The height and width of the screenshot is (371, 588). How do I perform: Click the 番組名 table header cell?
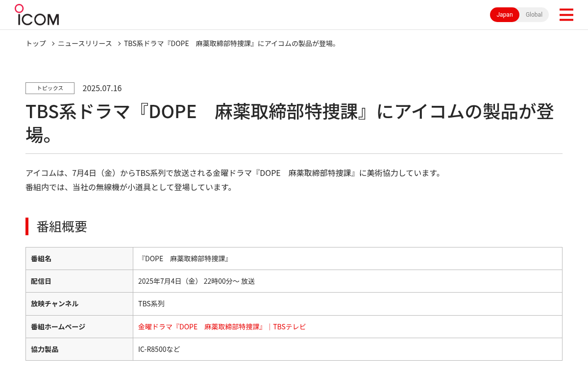(79, 258)
